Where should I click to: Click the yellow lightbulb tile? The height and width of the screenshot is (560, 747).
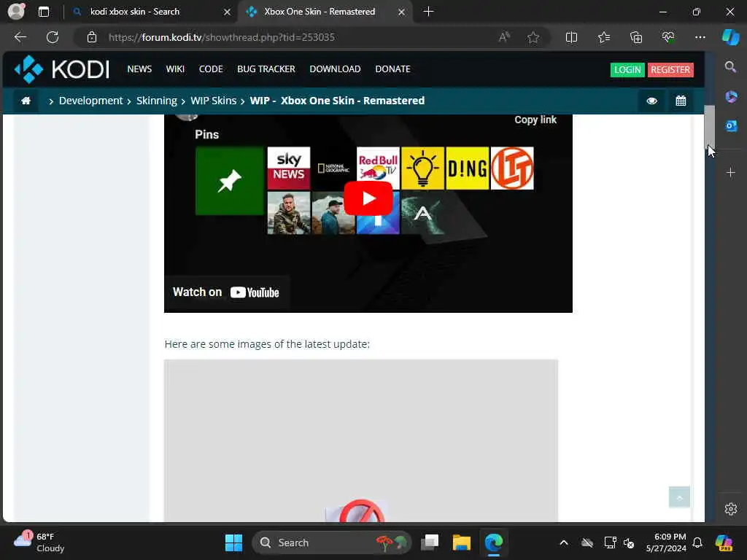tap(422, 168)
